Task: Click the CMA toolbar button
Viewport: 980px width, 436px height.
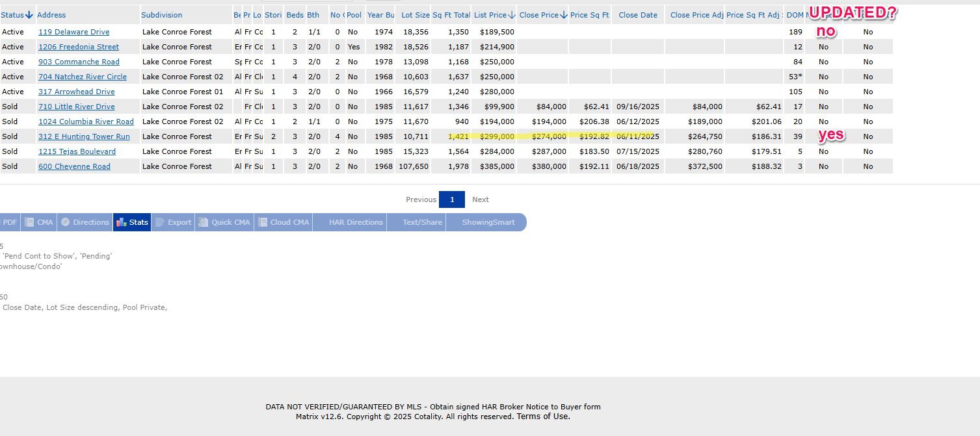Action: pos(39,222)
